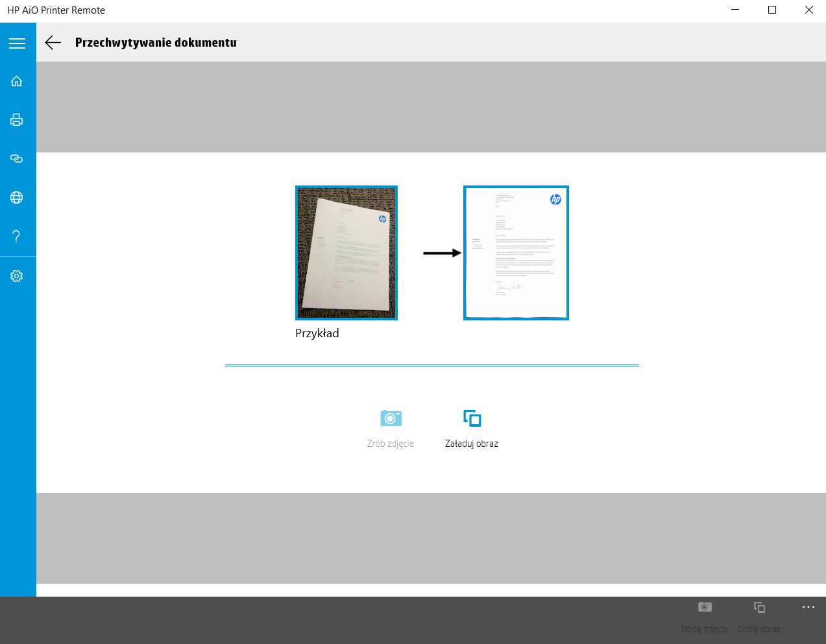
Task: Maximize the application window
Action: (x=772, y=10)
